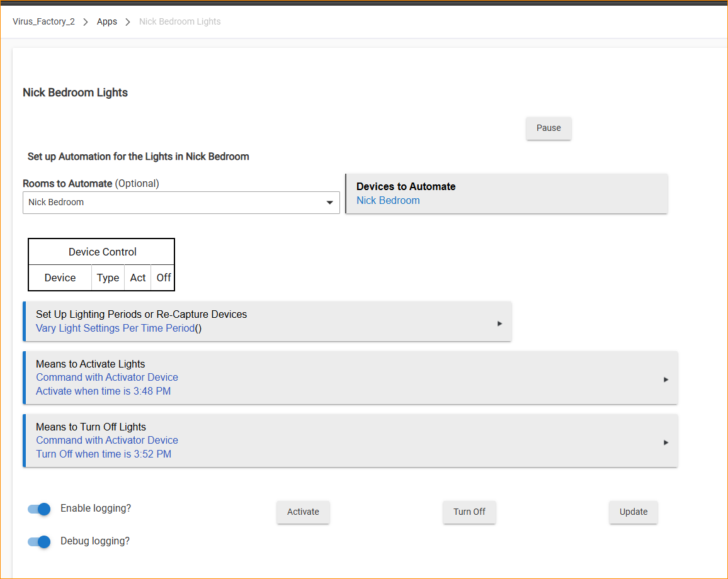Open the Vary Light Settings Per Time Period link

click(115, 328)
